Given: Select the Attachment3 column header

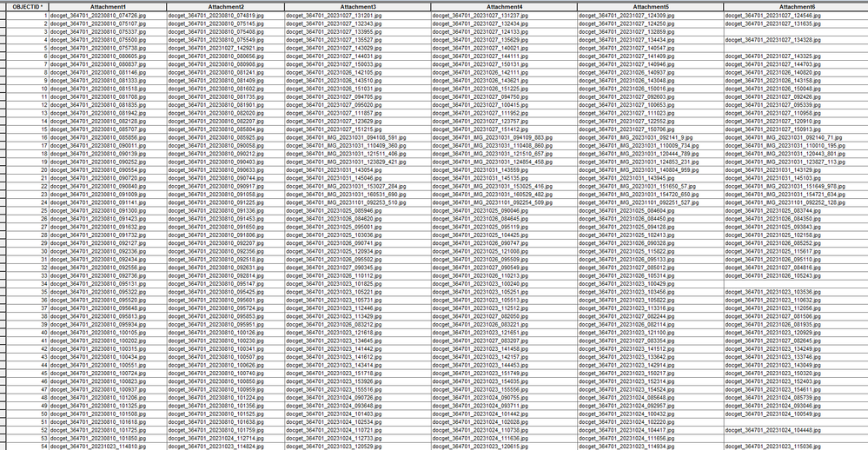Looking at the screenshot, I should [x=358, y=7].
